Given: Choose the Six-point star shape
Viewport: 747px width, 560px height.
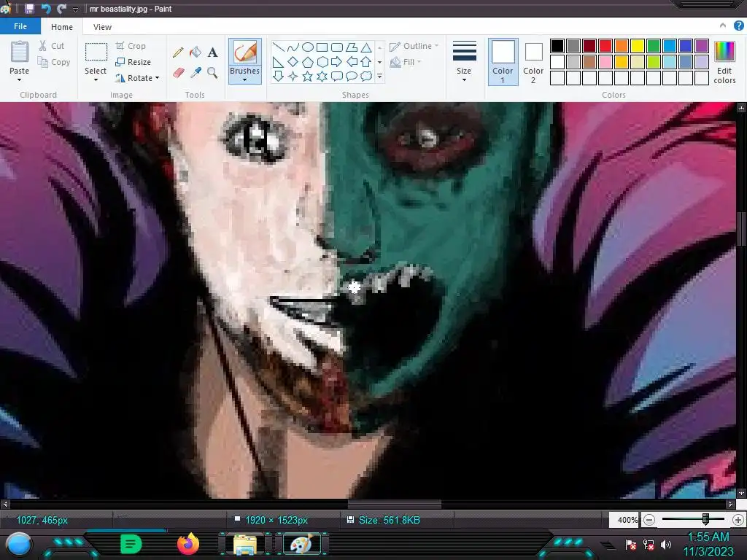Looking at the screenshot, I should tap(322, 76).
